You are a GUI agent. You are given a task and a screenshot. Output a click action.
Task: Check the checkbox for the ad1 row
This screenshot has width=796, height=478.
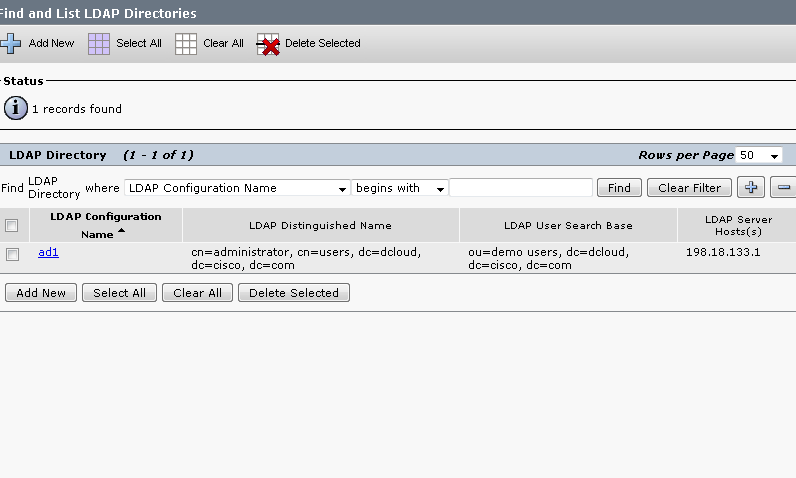point(13,254)
